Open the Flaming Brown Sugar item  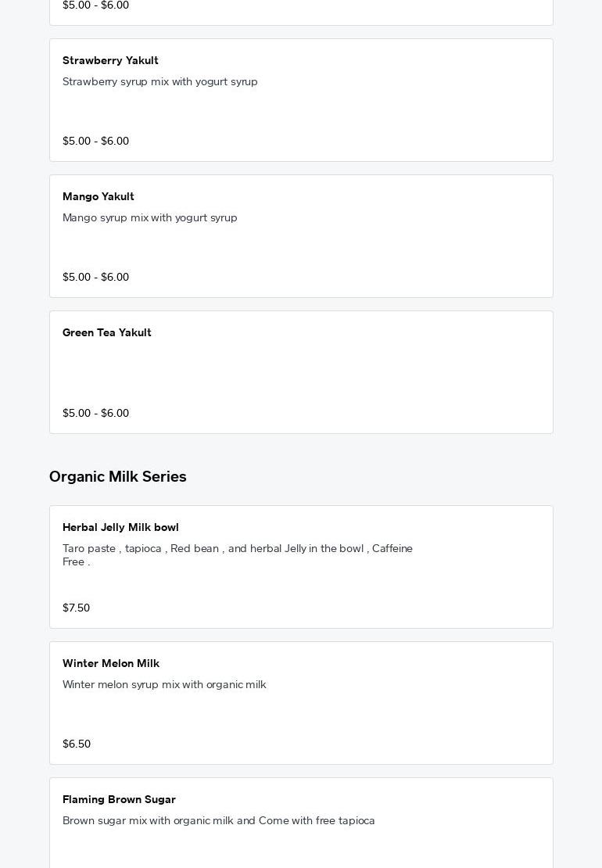point(119,799)
